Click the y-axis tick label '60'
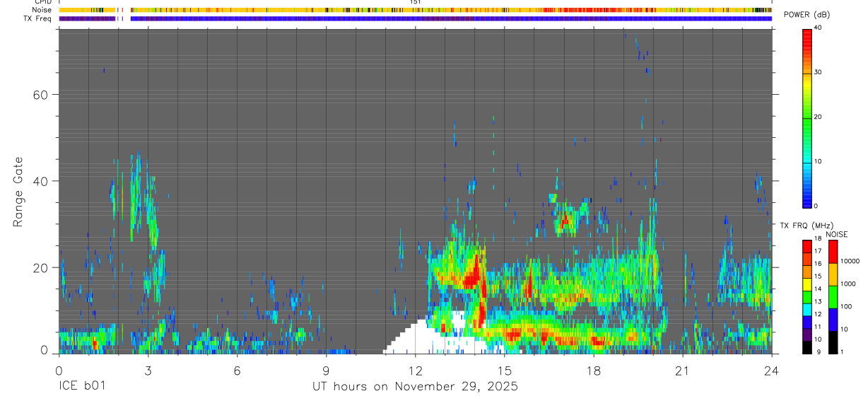 click(40, 95)
